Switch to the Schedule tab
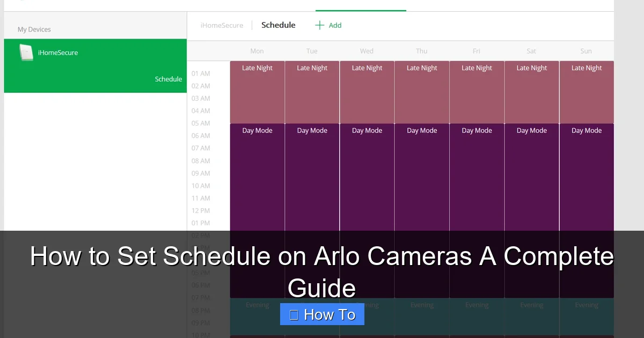Screen dimensions: 644x338 click(278, 25)
